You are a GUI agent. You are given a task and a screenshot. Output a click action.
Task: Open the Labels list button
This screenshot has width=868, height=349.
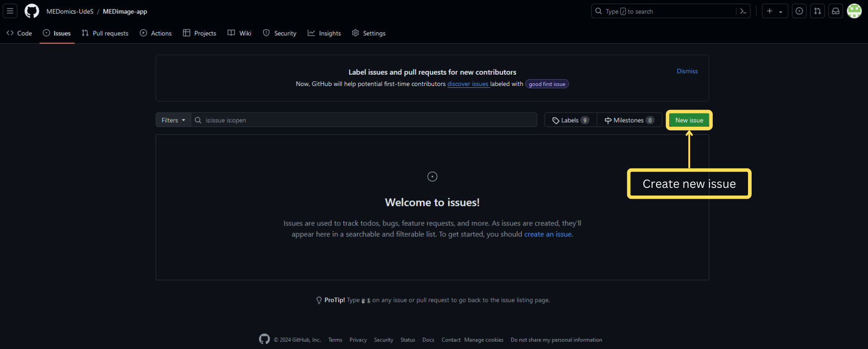pos(570,120)
